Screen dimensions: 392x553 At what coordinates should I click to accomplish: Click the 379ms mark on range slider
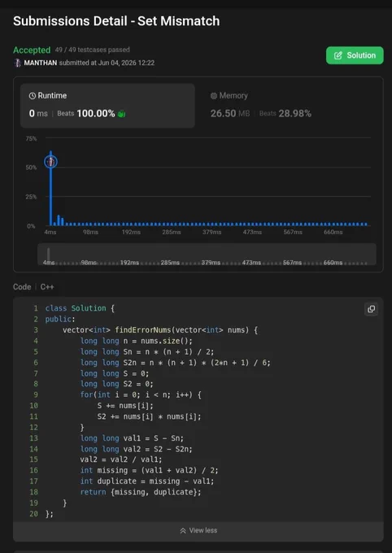tap(211, 263)
